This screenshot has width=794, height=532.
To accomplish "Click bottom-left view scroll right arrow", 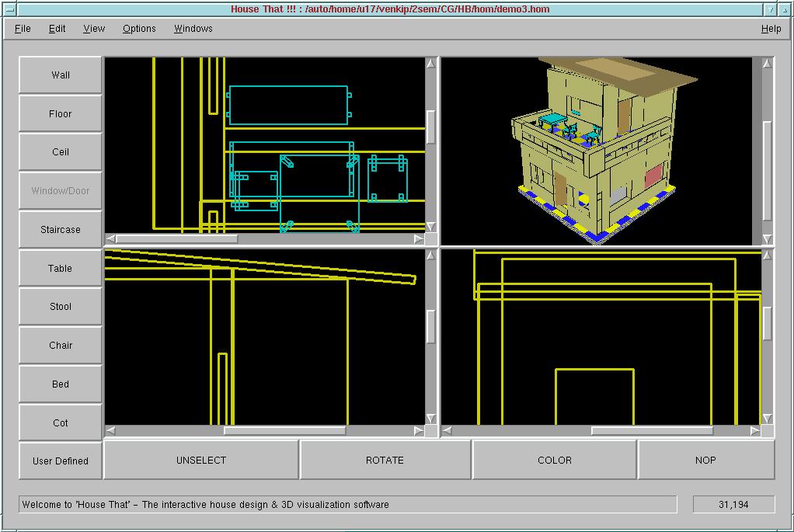I will click(418, 430).
